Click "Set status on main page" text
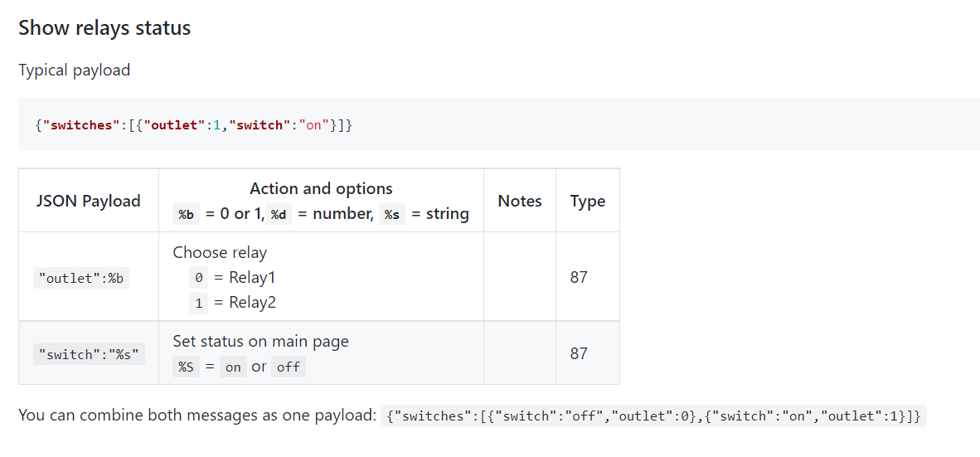This screenshot has width=980, height=457. pyautogui.click(x=260, y=342)
